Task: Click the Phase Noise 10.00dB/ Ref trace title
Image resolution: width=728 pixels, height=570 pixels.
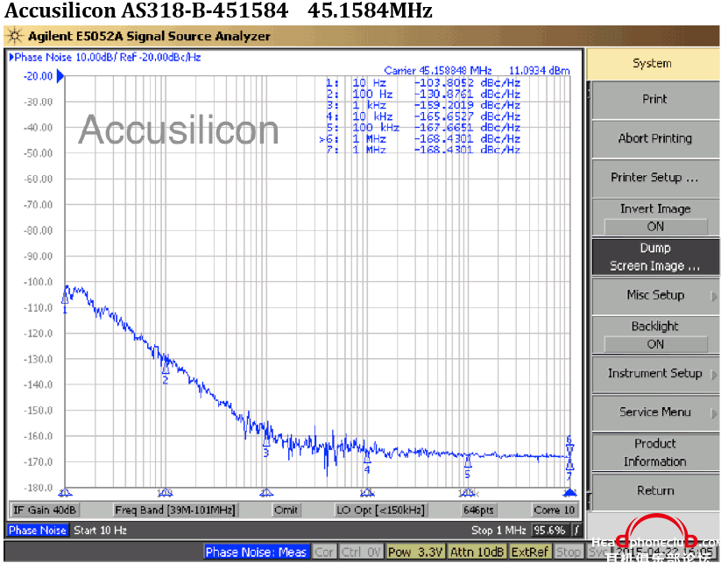Action: 108,57
